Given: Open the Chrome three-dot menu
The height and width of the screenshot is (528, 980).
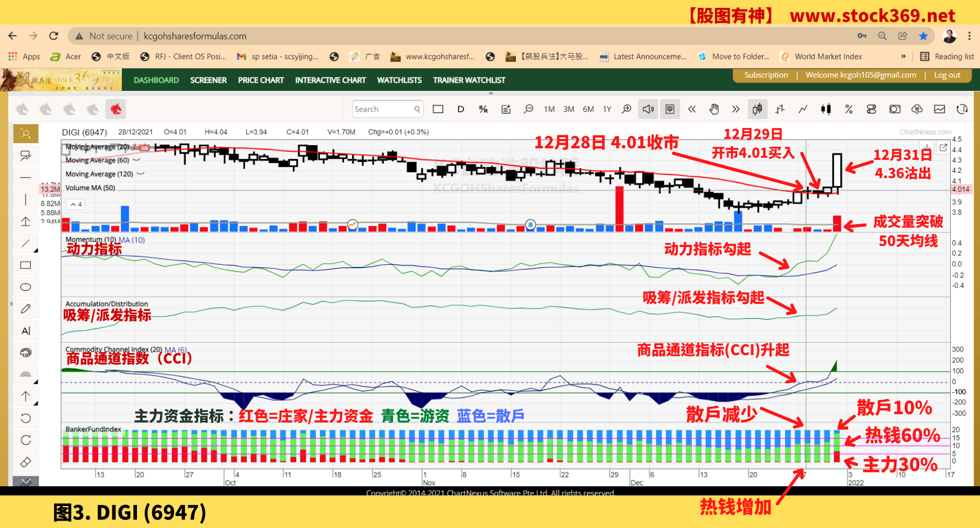Looking at the screenshot, I should click(969, 36).
